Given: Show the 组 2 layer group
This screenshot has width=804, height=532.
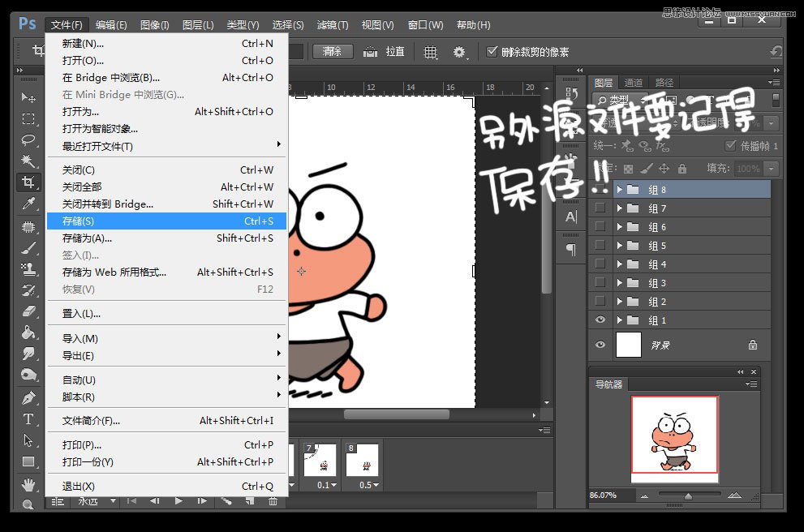Looking at the screenshot, I should (x=600, y=301).
